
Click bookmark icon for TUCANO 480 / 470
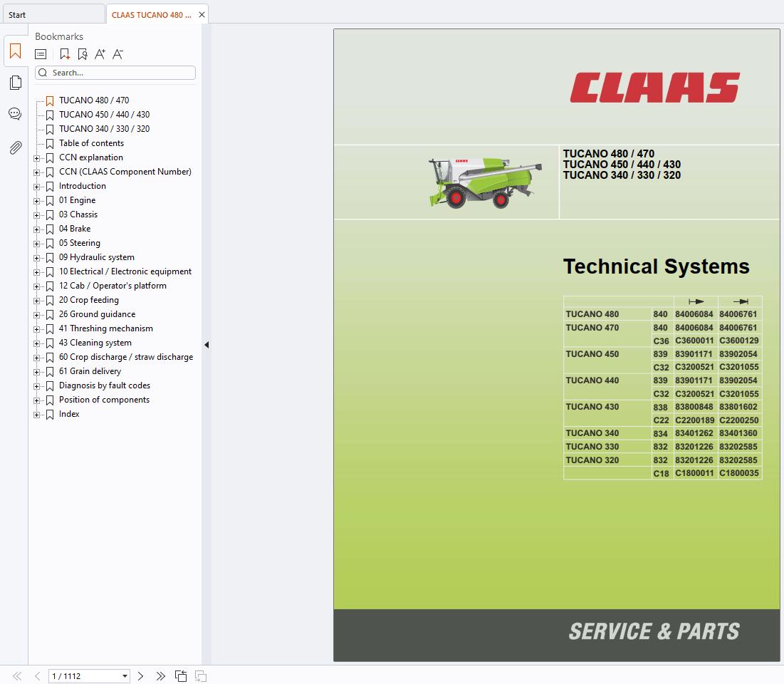pos(50,100)
